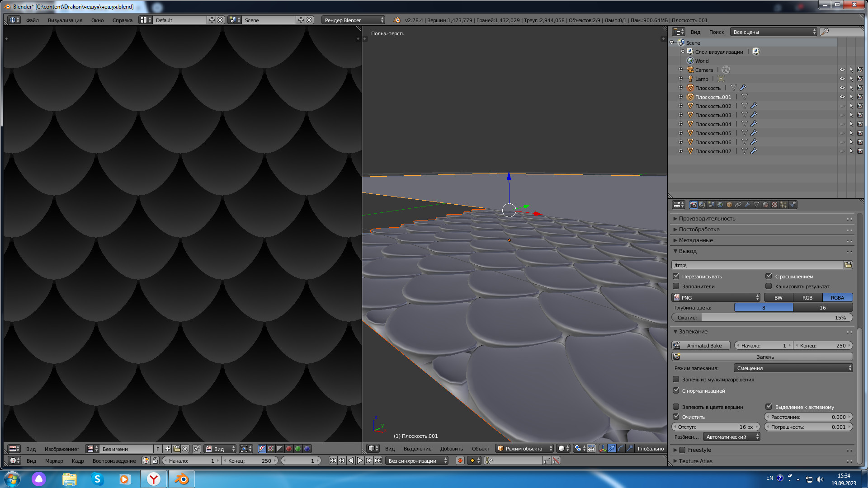Enable the scale manipulator icon
The height and width of the screenshot is (488, 868).
630,448
